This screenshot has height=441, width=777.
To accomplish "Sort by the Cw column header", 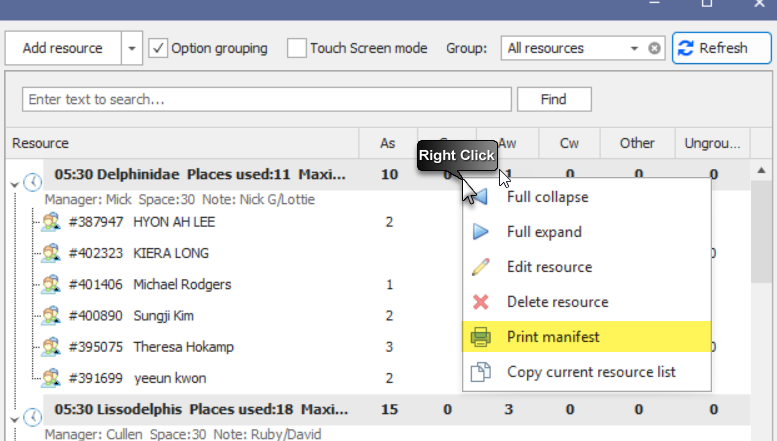I will [x=569, y=143].
